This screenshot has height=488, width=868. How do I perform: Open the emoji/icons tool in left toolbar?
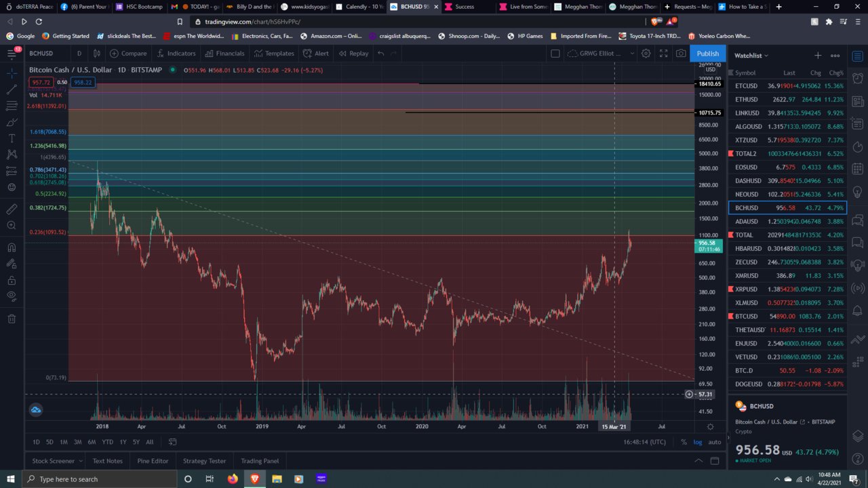click(12, 187)
